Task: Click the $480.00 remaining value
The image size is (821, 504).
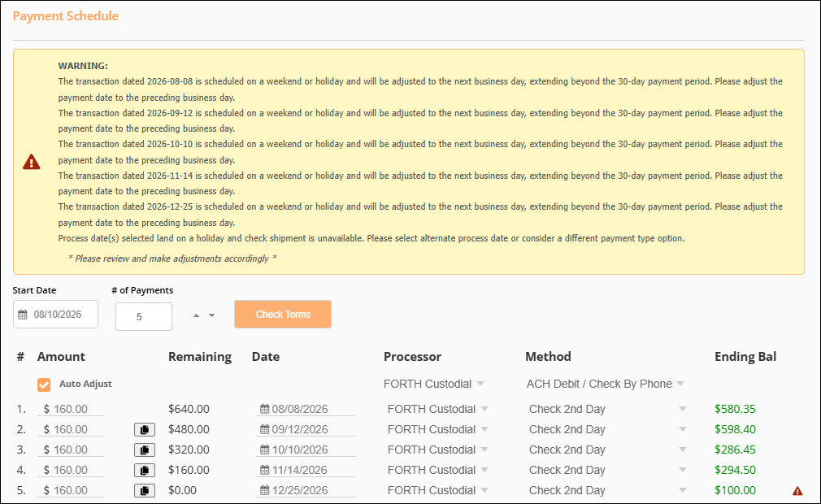Action: point(189,429)
